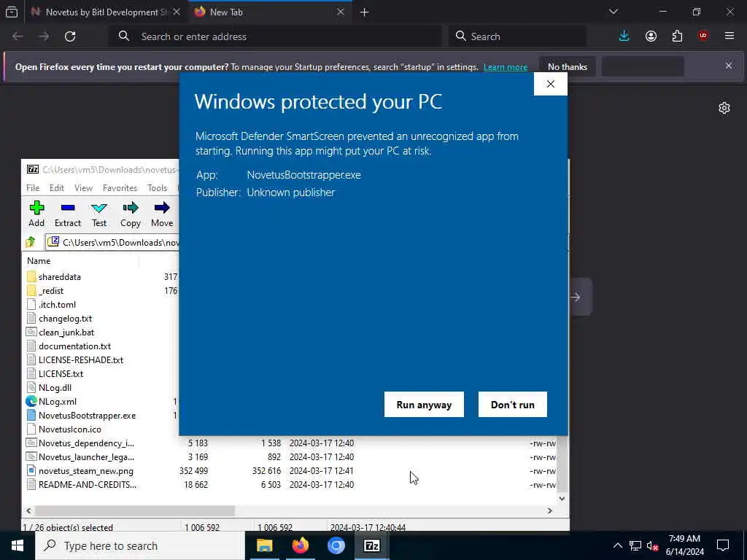Select NovetusBootstrapper.exe in the file list
This screenshot has width=747, height=560.
pyautogui.click(x=88, y=415)
